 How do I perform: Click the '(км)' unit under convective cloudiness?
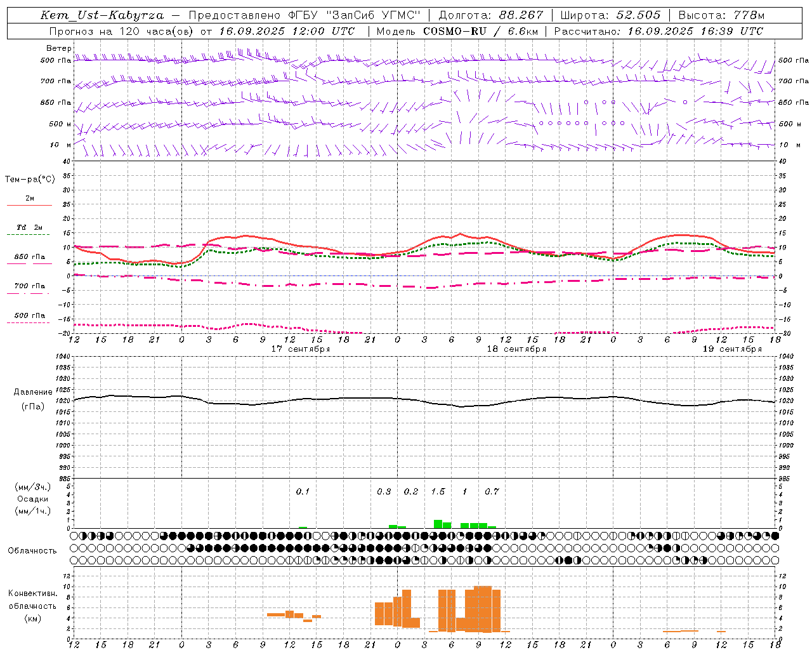[33, 618]
